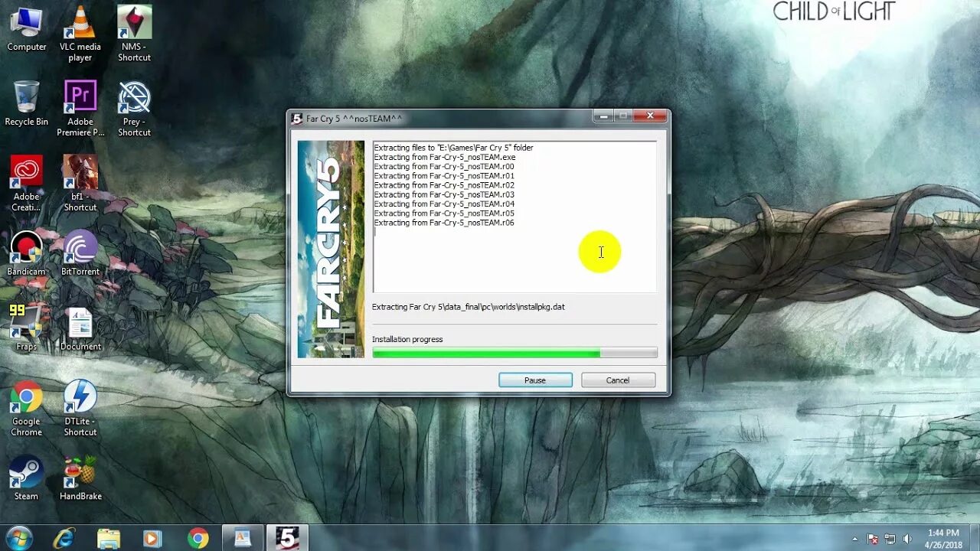Screen dimensions: 980x551
Task: Click the 'Extracting Far Cry 5\data_final\pc\worlds\installpkg.dat' status
Action: pos(469,307)
